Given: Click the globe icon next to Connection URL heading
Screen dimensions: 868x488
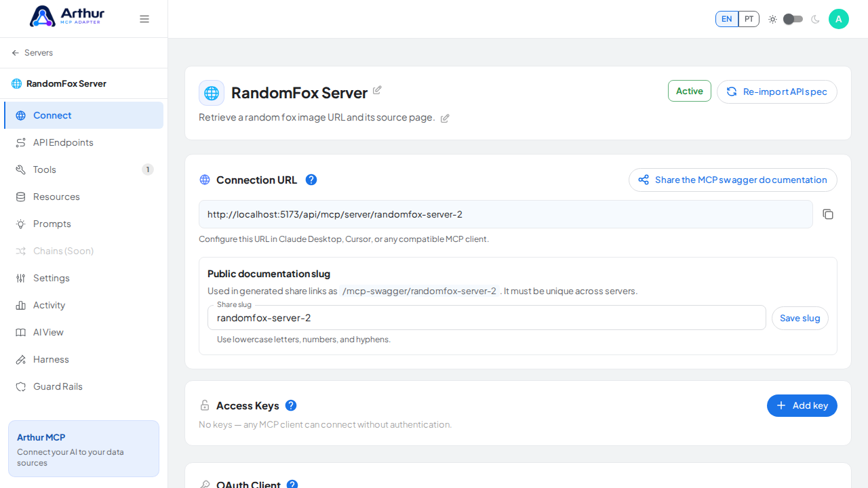Looking at the screenshot, I should click(205, 180).
